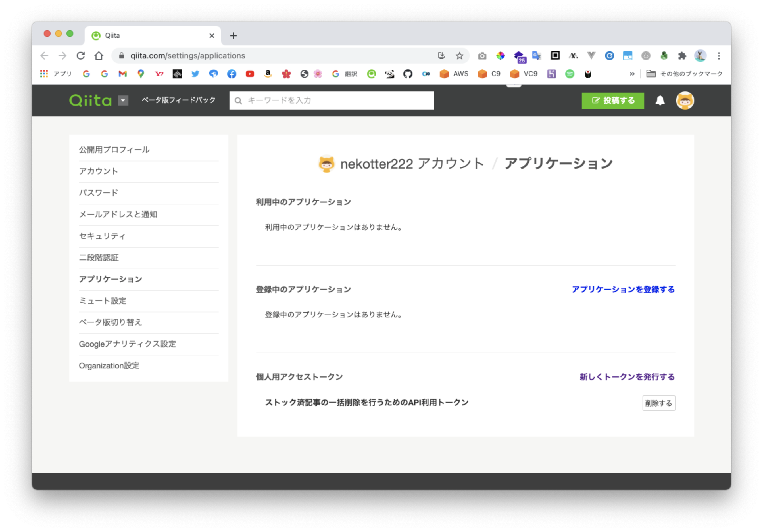Open the YouTube bookmark
This screenshot has width=763, height=532.
coord(250,74)
